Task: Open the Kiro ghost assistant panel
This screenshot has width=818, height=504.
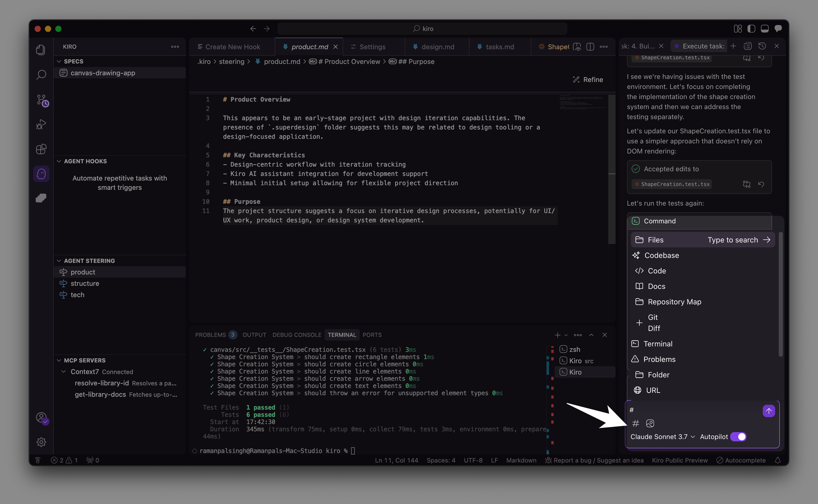Action: 41,174
